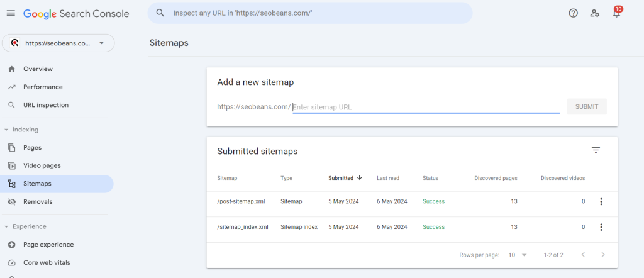Screen dimensions: 644x278
Task: Click the magnifier icon in URL inspect bar
Action: (x=160, y=13)
